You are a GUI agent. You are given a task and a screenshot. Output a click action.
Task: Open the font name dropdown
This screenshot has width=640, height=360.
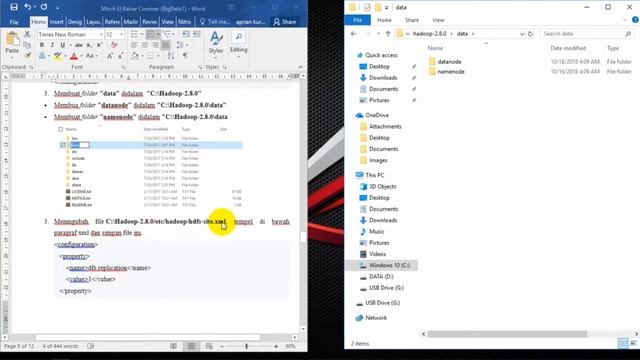[x=101, y=34]
